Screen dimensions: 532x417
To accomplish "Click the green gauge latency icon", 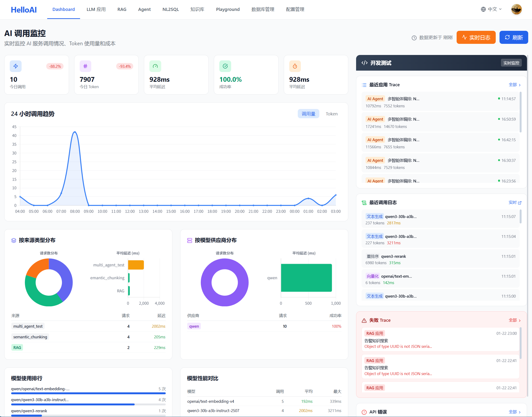I will pyautogui.click(x=155, y=66).
